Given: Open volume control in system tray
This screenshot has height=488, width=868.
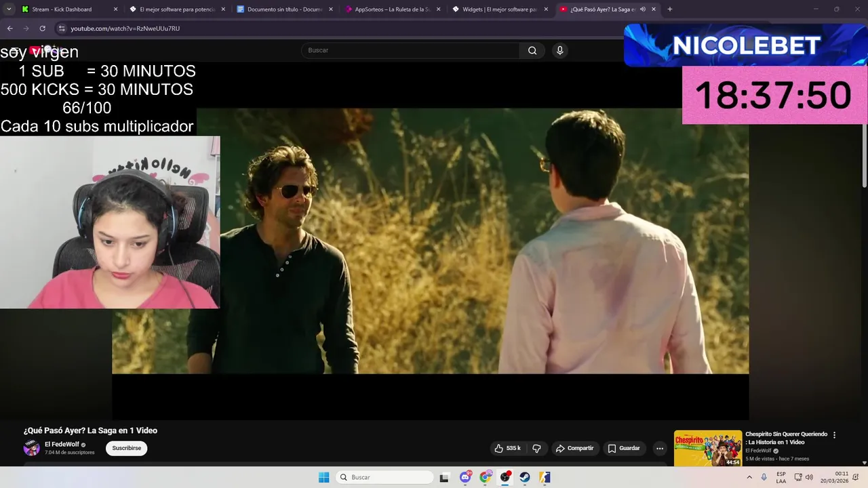Looking at the screenshot, I should click(809, 477).
